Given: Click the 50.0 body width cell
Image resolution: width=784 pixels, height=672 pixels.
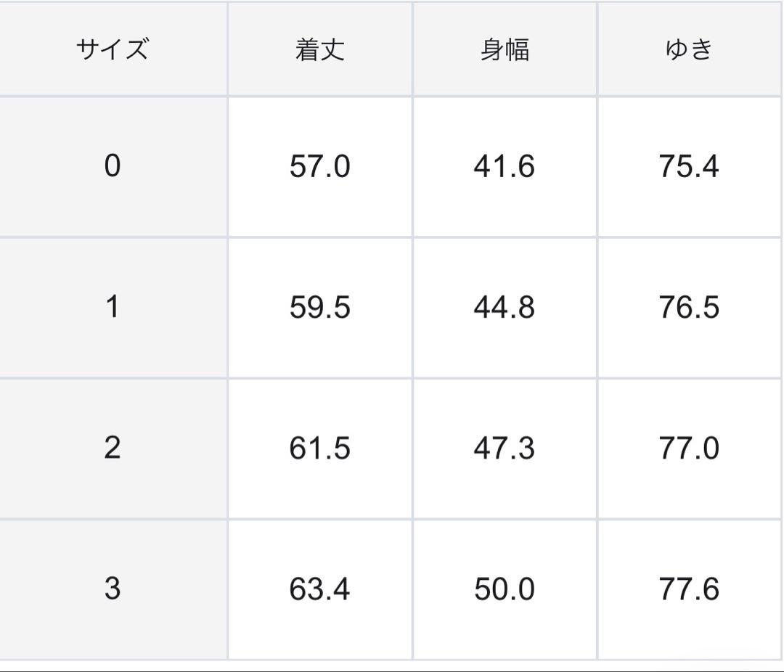Looking at the screenshot, I should click(x=505, y=589).
